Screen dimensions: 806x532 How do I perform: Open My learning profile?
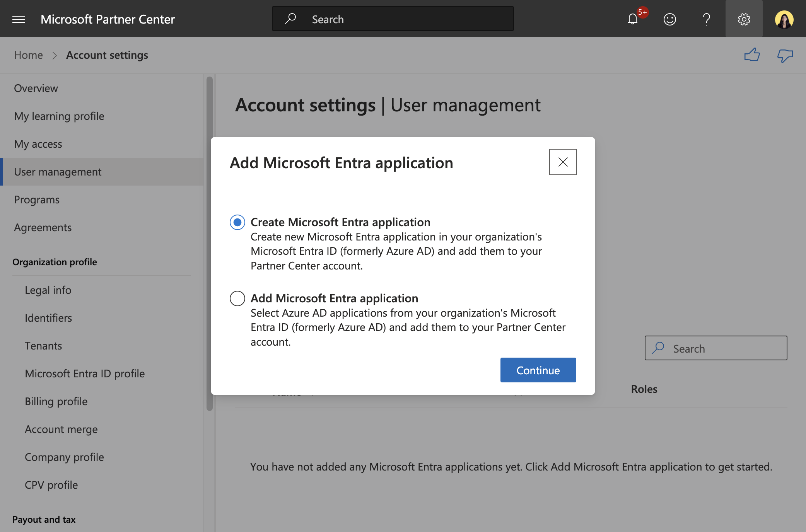[x=102, y=116]
